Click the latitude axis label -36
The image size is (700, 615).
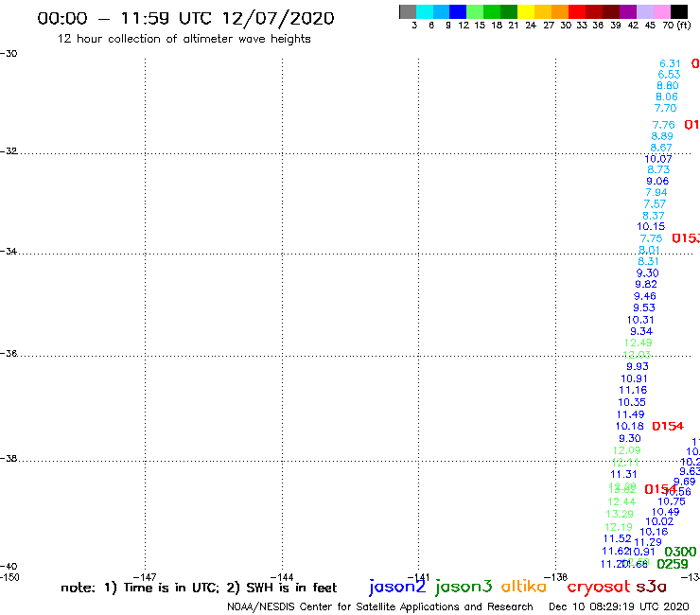9,353
